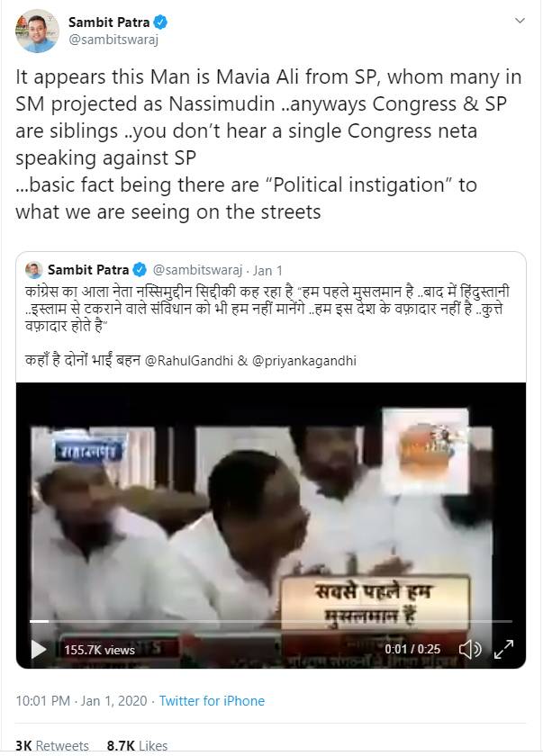Mute the video with the speaker icon
Image resolution: width=543 pixels, height=756 pixels.
click(x=470, y=650)
